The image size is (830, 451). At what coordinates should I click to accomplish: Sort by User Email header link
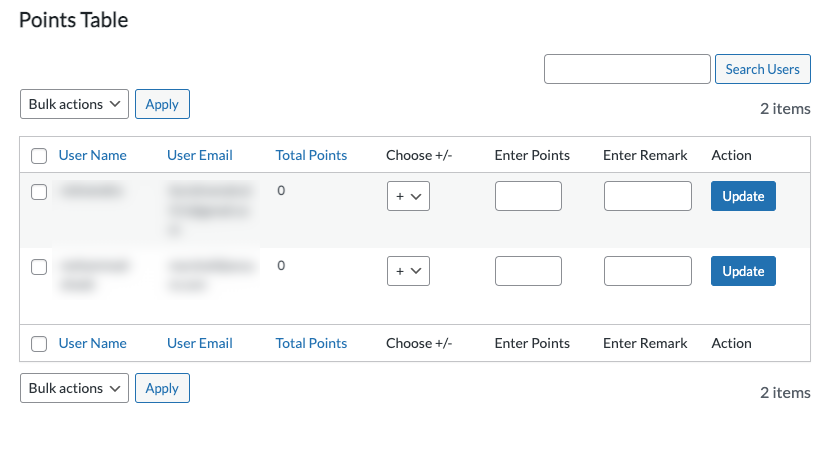[200, 155]
